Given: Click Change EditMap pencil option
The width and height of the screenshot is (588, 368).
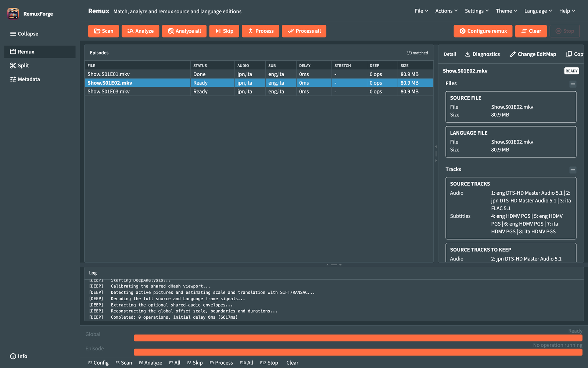Looking at the screenshot, I should tap(533, 54).
